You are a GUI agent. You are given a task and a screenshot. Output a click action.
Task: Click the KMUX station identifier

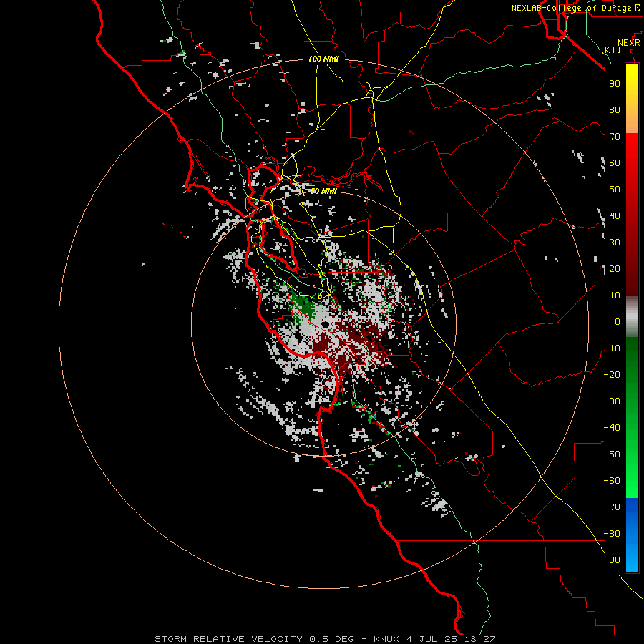(387, 639)
